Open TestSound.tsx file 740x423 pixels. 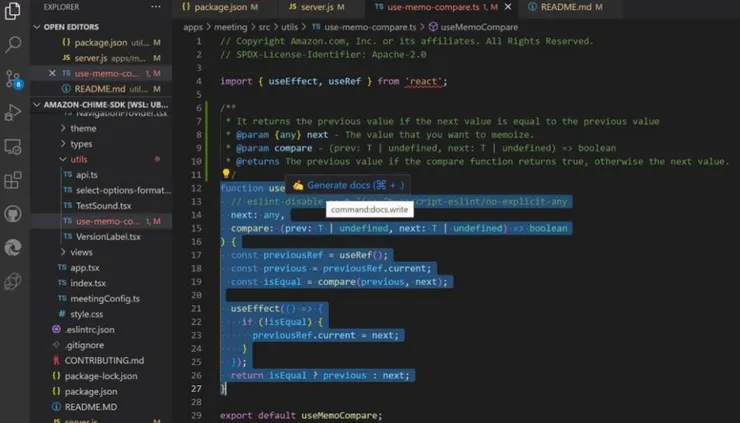coord(103,206)
